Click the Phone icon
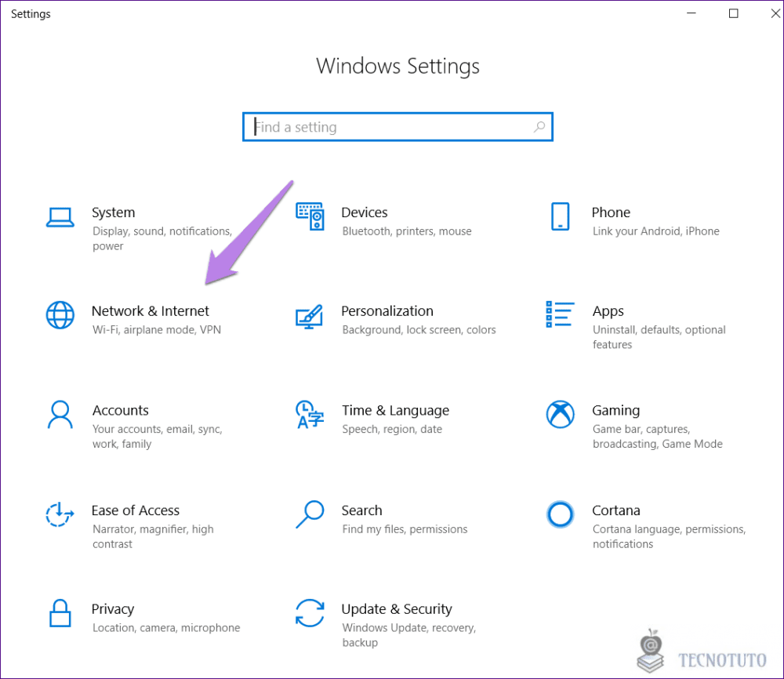Viewport: 784px width, 679px height. pos(560,216)
